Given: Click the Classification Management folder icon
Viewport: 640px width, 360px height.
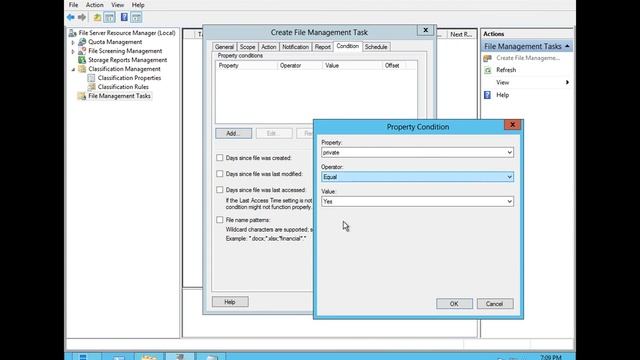Looking at the screenshot, I should click(82, 69).
